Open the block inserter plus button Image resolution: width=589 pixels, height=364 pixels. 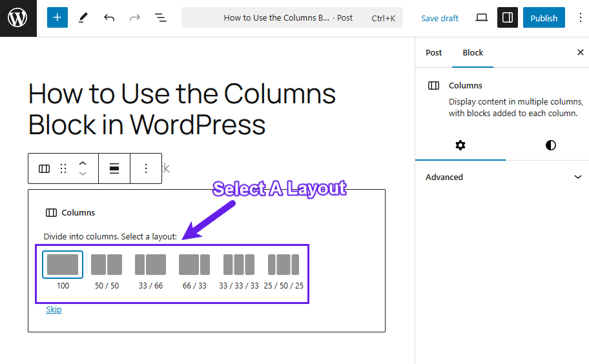(57, 18)
